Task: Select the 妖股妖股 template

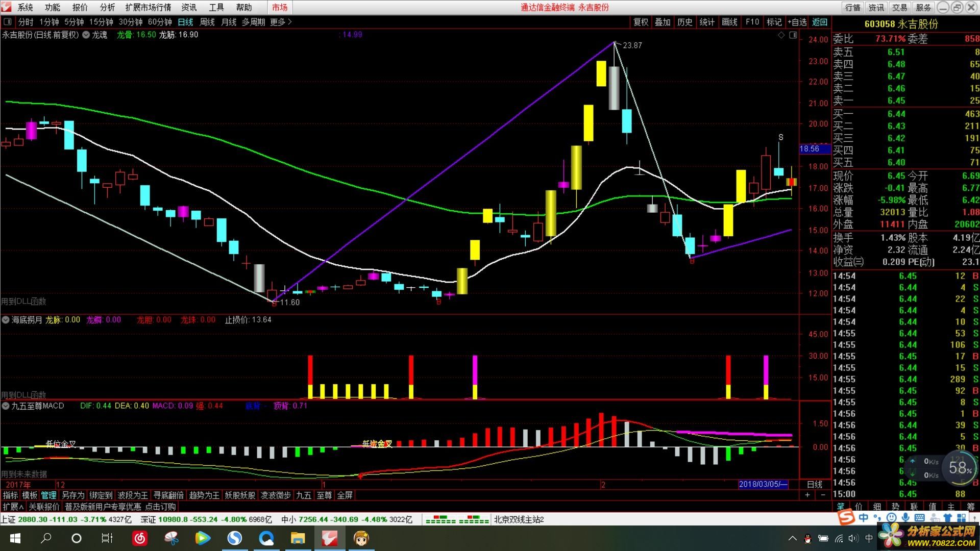Action: (x=240, y=495)
